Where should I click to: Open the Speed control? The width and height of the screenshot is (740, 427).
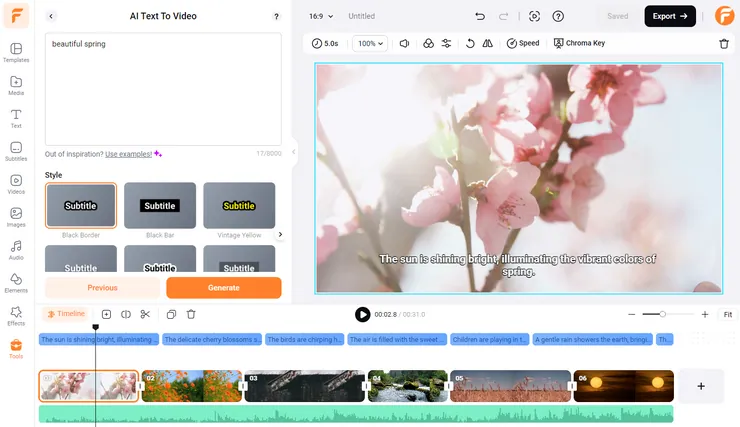[523, 43]
